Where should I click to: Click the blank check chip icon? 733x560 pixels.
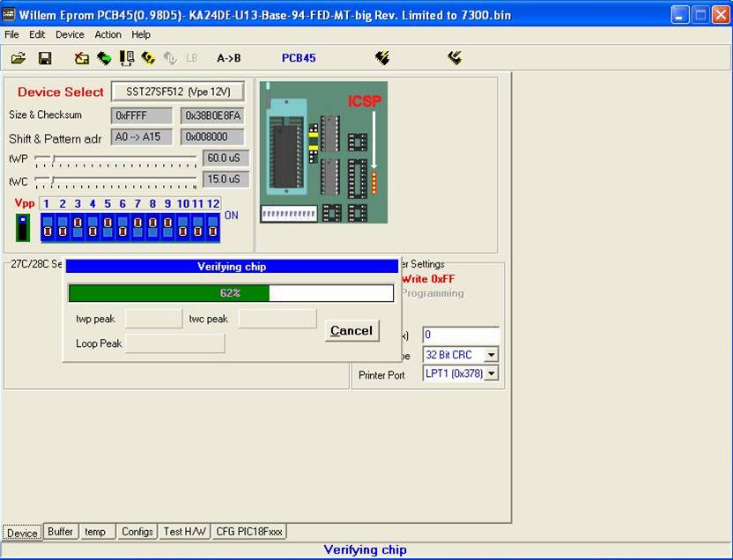point(127,58)
